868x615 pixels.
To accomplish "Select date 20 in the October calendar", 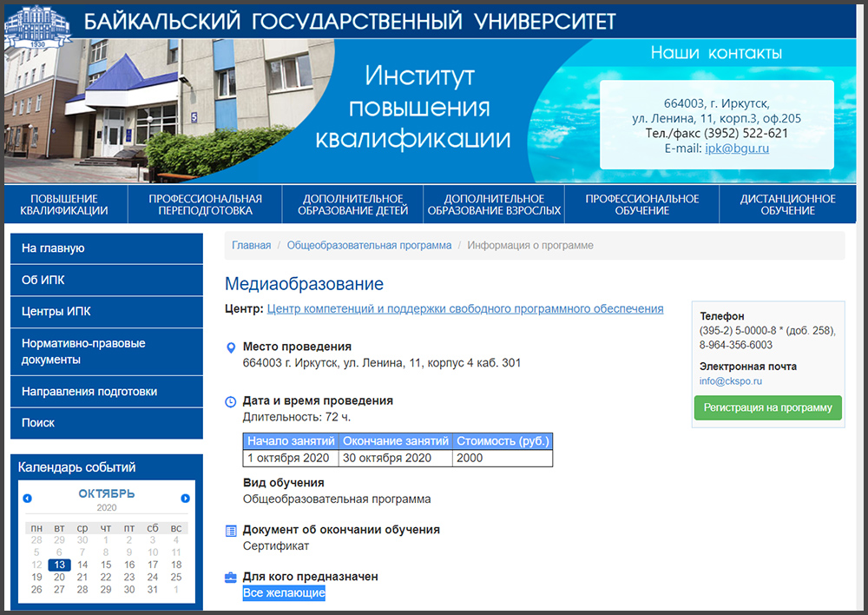I will (59, 578).
